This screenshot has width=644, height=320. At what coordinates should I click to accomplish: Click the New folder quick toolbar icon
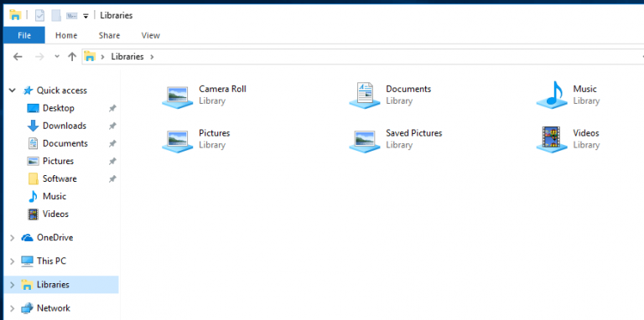tap(56, 16)
